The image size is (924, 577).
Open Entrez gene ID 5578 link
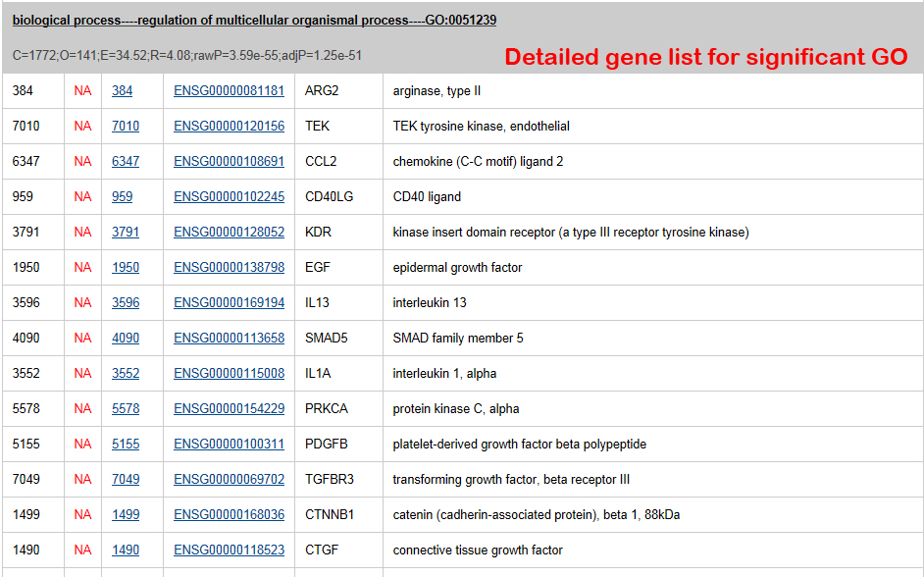(x=126, y=409)
